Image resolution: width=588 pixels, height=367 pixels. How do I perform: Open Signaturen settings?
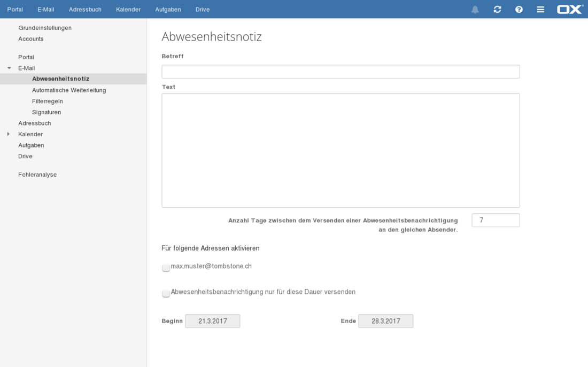pyautogui.click(x=47, y=112)
